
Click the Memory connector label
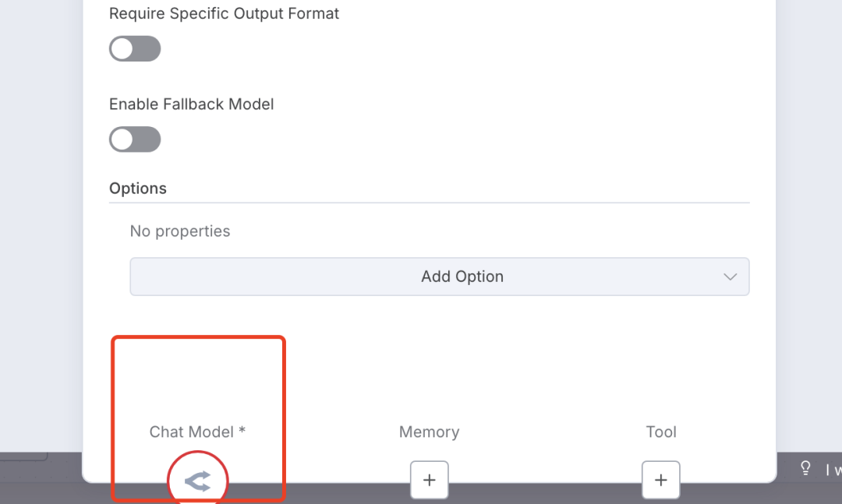coord(429,432)
